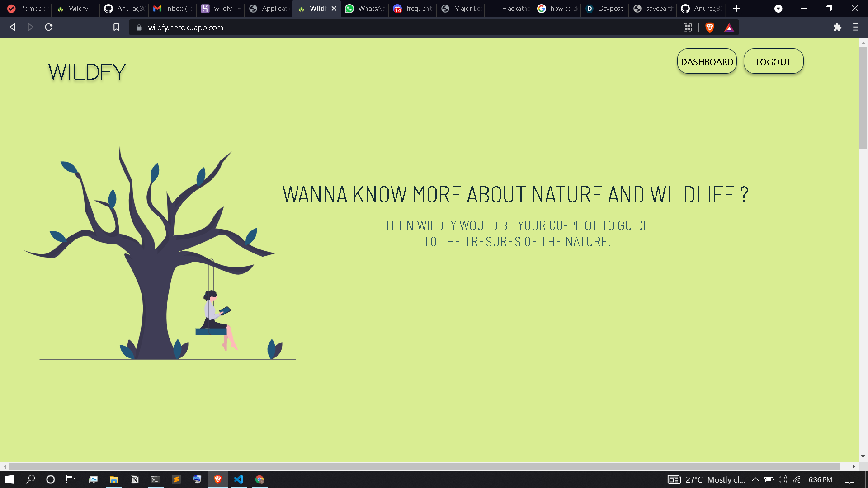
Task: Click the Brave Shields lion icon
Action: (710, 28)
